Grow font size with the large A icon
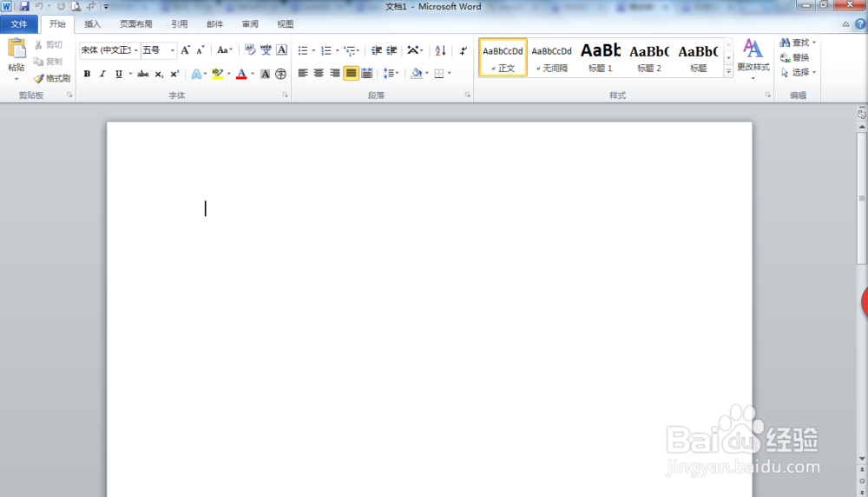This screenshot has width=868, height=497. (x=186, y=50)
